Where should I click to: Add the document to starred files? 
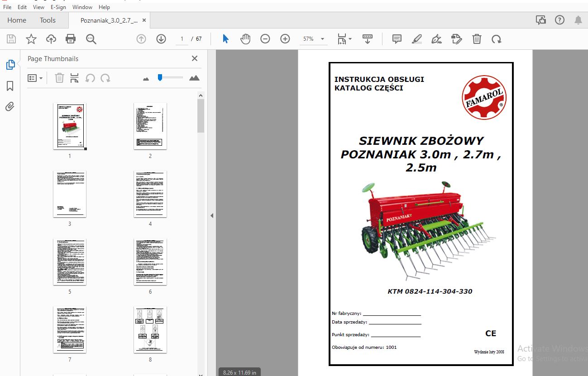[x=31, y=39]
